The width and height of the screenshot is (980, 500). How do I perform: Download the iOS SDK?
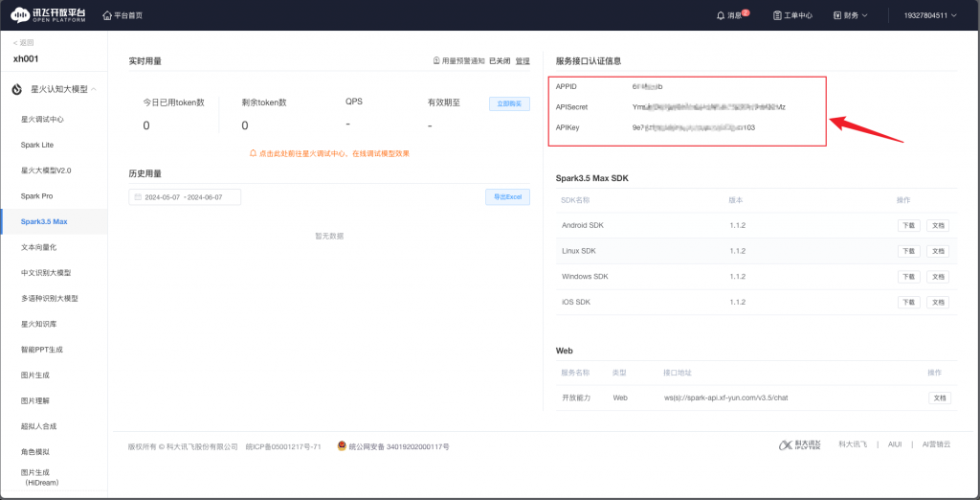[x=909, y=303]
